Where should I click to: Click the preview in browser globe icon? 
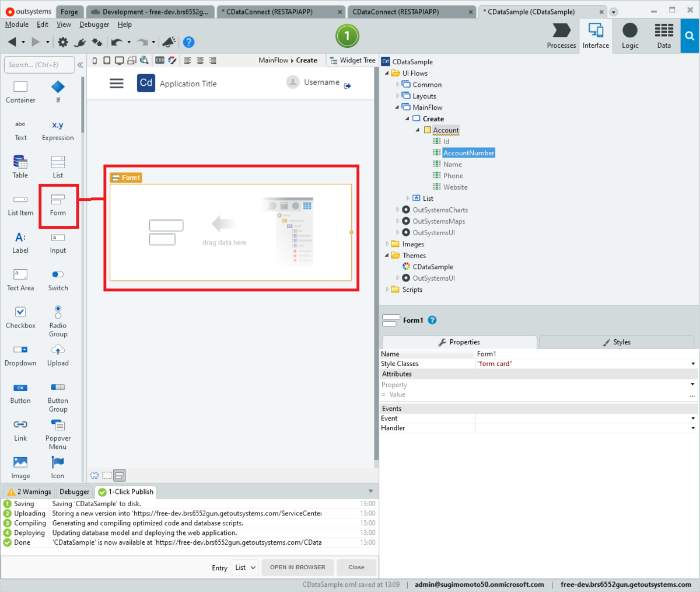pyautogui.click(x=143, y=60)
